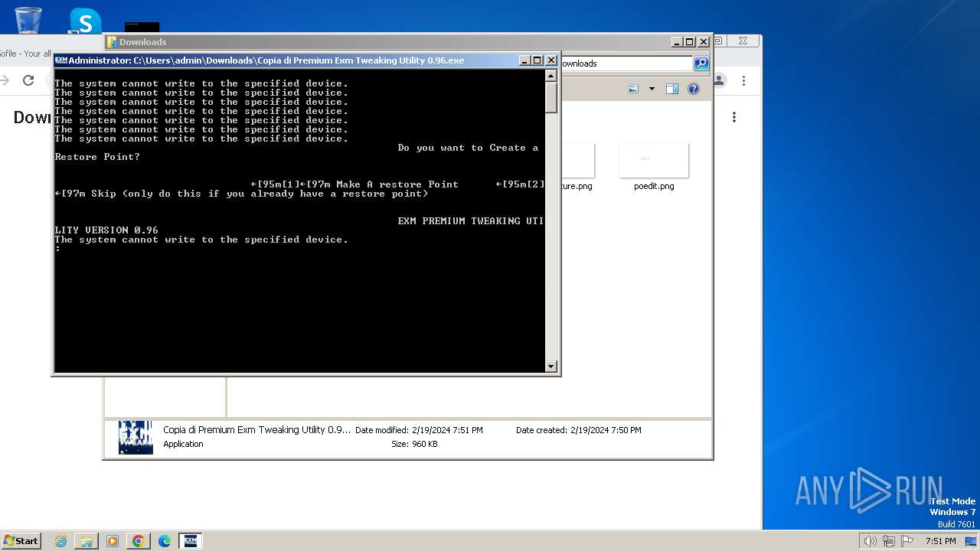This screenshot has height=551, width=980.
Task: Open Downloads page three-dot more actions
Action: click(x=734, y=117)
